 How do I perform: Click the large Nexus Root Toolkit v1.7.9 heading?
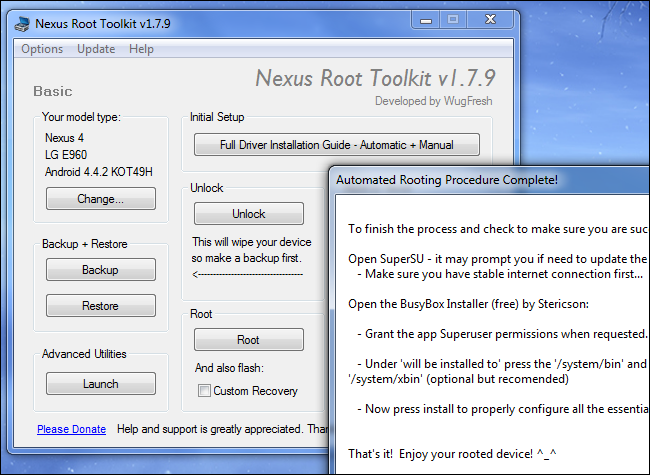click(x=375, y=78)
